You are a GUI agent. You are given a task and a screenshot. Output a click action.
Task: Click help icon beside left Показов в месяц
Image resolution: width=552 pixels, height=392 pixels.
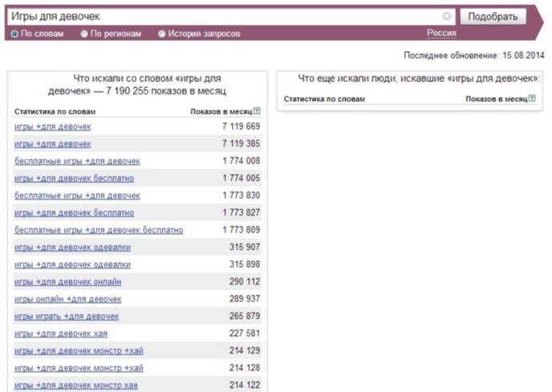[x=257, y=111]
